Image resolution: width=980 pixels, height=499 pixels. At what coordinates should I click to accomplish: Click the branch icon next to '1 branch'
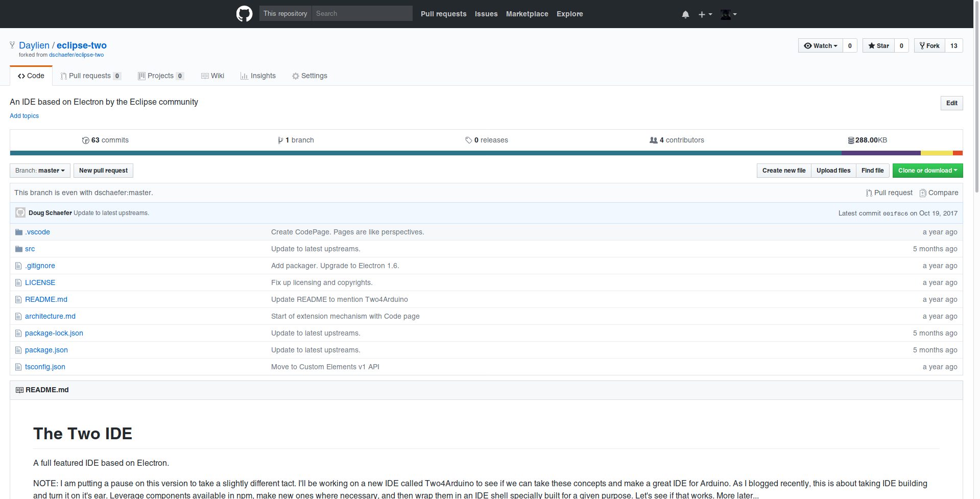(x=280, y=140)
